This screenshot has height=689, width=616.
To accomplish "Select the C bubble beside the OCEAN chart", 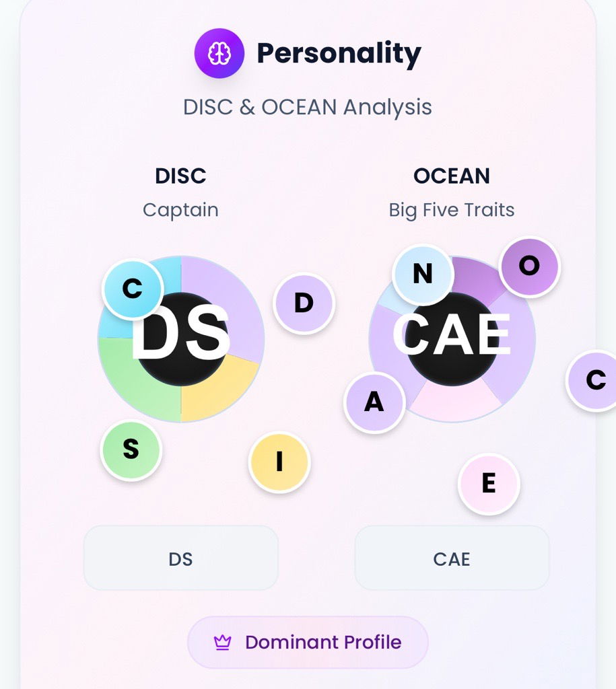I will tap(594, 380).
